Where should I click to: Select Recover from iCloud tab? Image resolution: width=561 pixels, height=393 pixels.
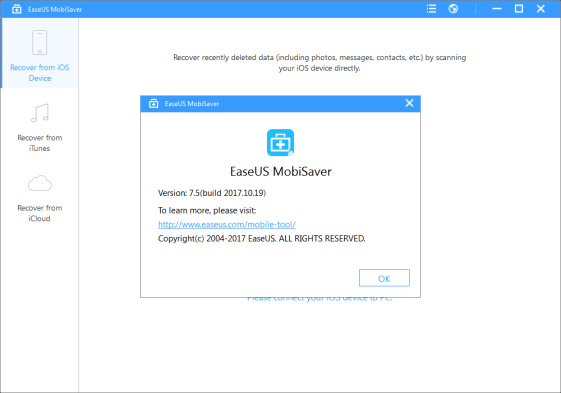[x=40, y=198]
